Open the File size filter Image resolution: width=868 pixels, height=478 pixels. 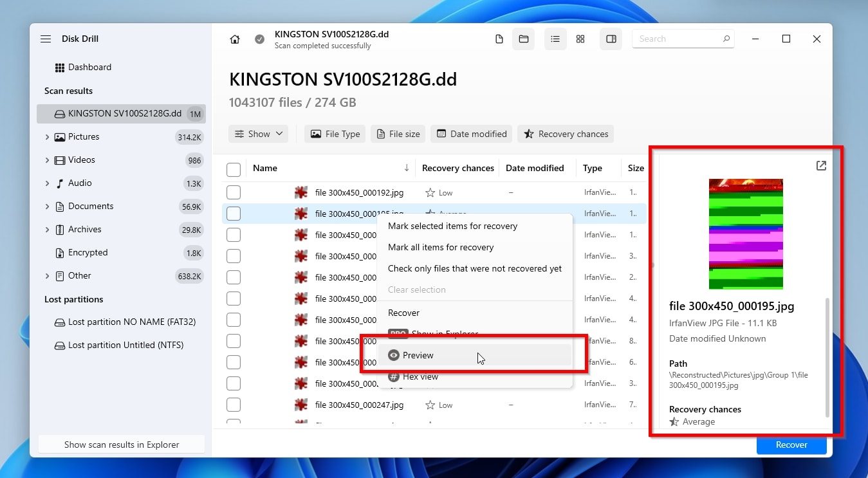coord(398,134)
